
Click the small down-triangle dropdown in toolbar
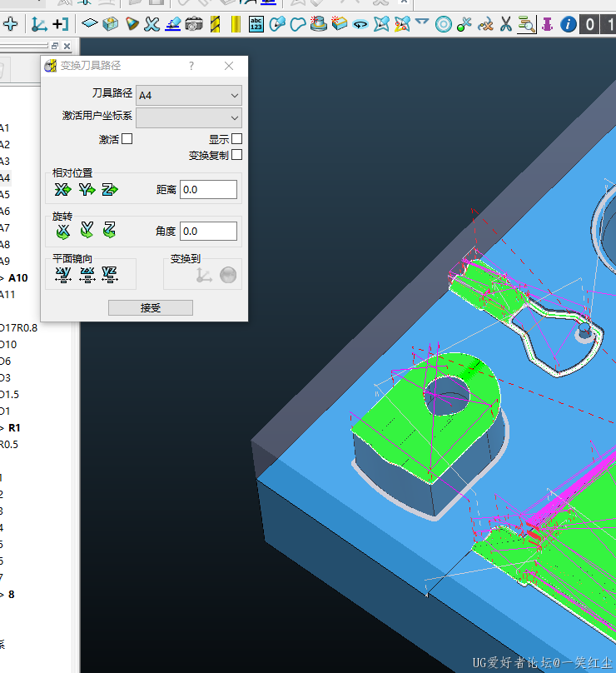(422, 21)
